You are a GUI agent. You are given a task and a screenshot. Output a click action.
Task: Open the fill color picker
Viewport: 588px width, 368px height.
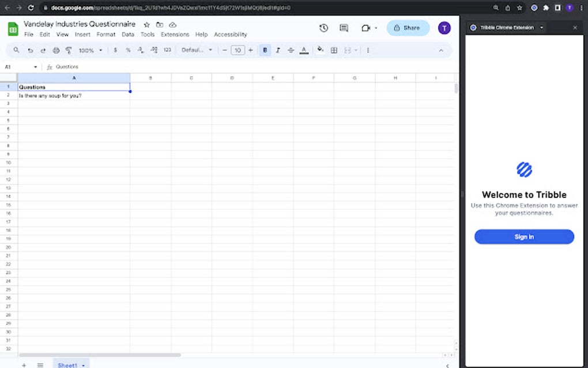(321, 50)
